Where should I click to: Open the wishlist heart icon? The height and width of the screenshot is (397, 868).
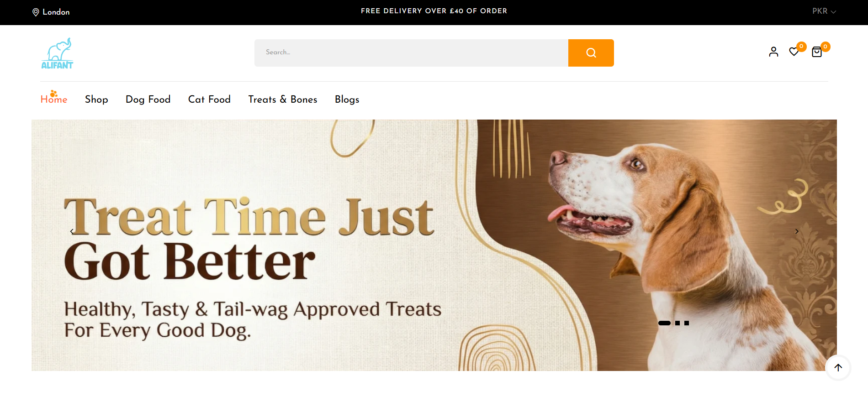[794, 52]
